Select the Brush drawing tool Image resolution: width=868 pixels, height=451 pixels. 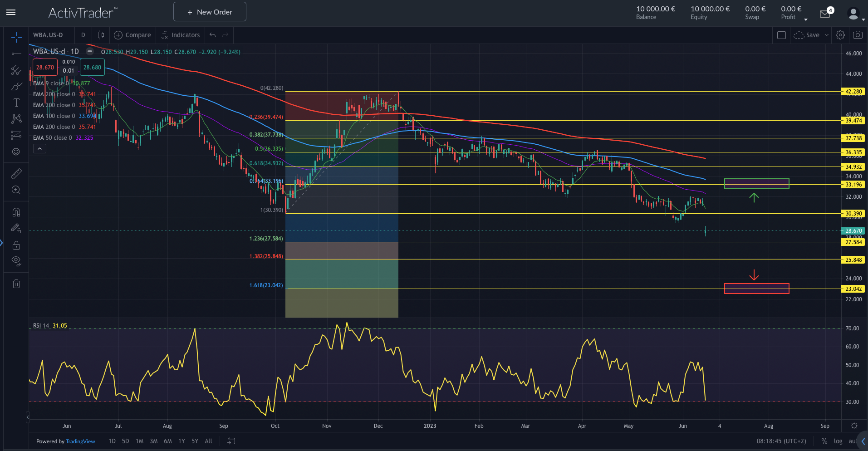coord(16,86)
